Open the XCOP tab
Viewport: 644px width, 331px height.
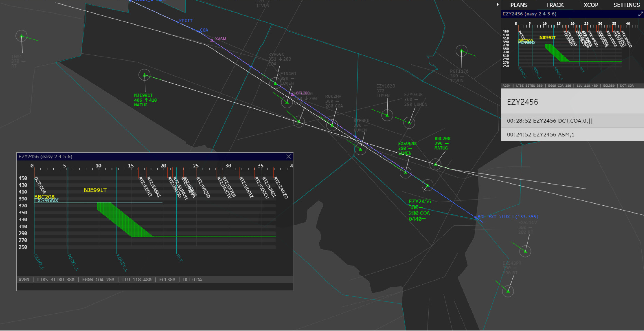[x=591, y=5]
